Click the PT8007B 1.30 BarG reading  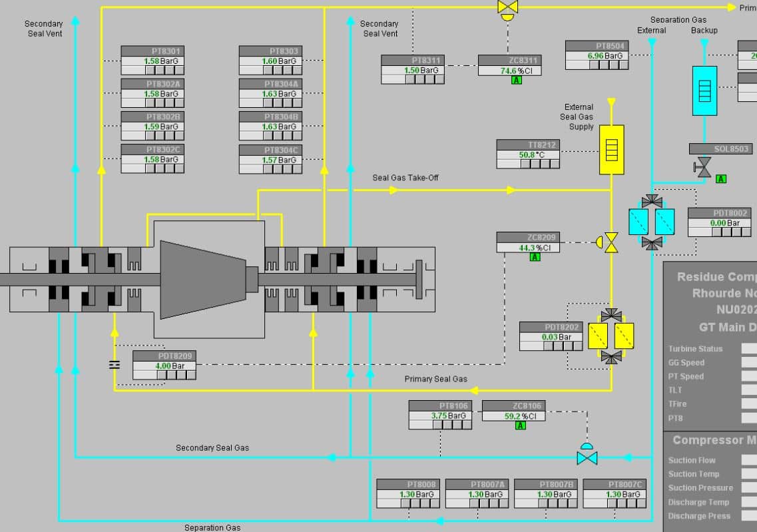[x=545, y=494]
